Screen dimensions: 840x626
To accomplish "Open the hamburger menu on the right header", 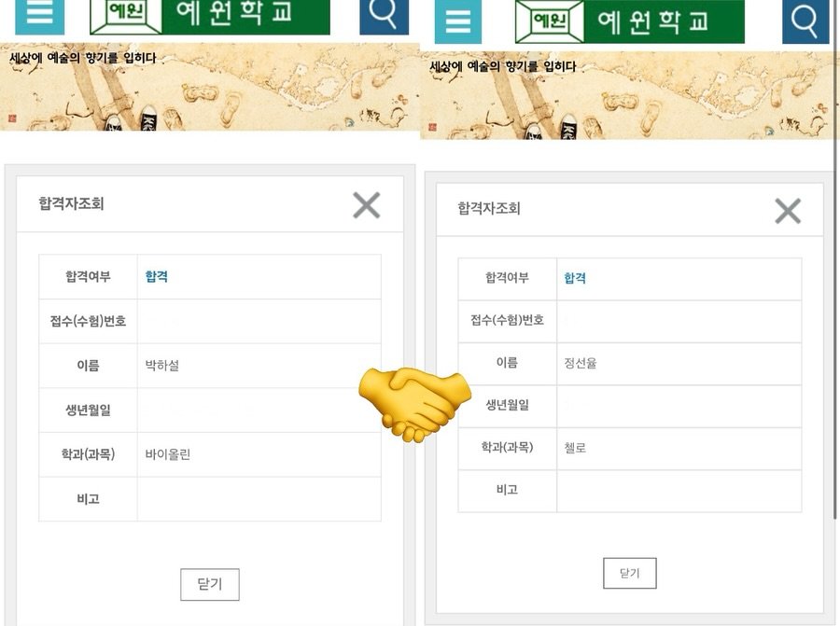I will click(458, 21).
